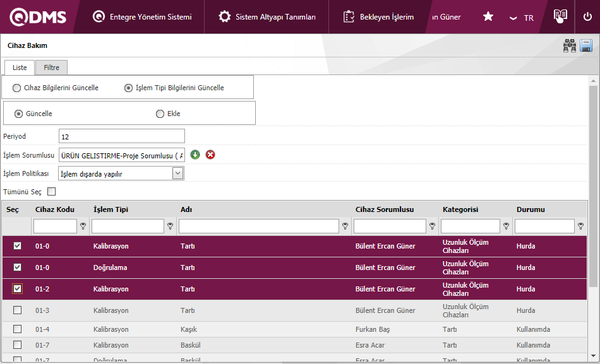600x364 pixels.
Task: Open Entegre Yönetim Sistemi menu
Action: click(142, 17)
